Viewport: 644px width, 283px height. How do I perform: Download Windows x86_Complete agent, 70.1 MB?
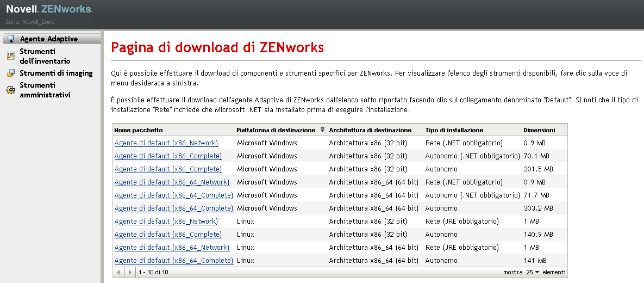[168, 156]
